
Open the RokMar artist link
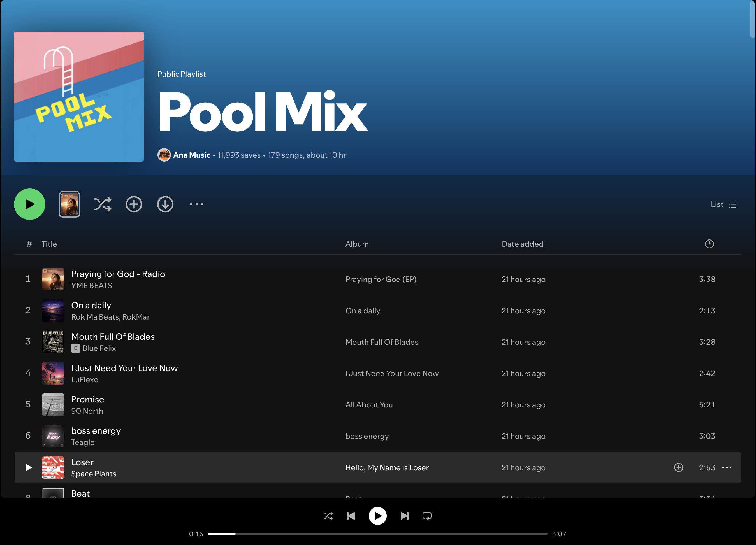[136, 317]
